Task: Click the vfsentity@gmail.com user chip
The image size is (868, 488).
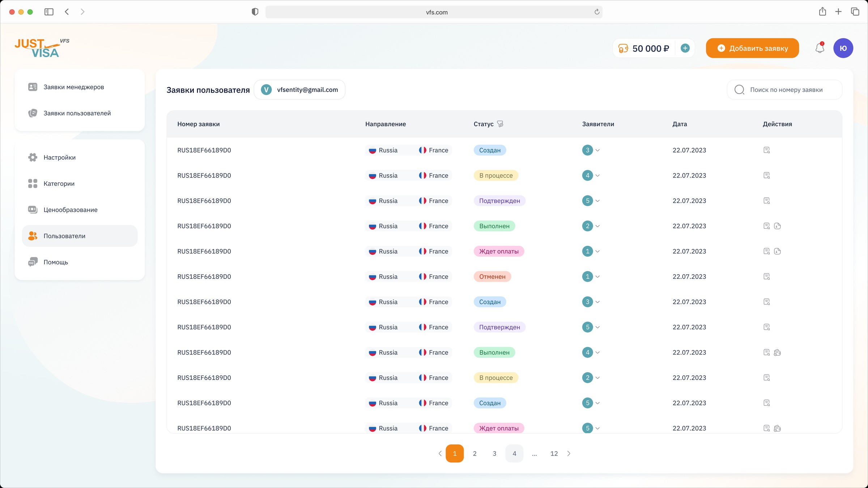Action: click(299, 90)
